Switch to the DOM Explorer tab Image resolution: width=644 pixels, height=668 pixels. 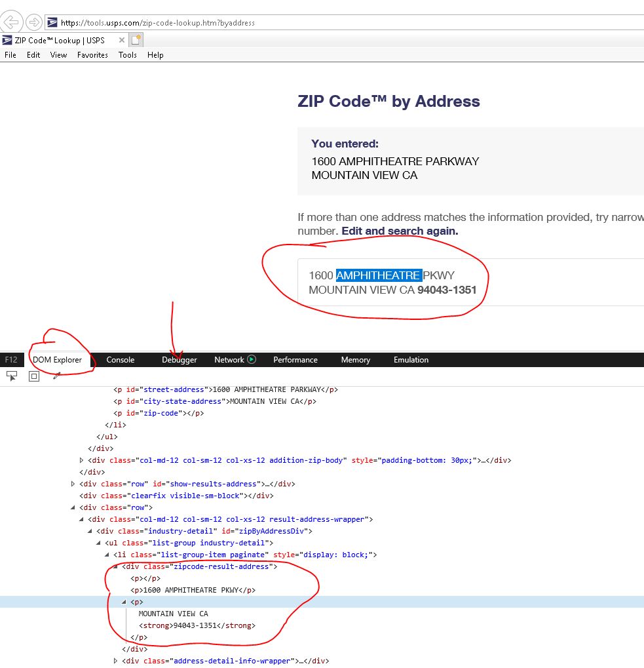click(x=57, y=360)
